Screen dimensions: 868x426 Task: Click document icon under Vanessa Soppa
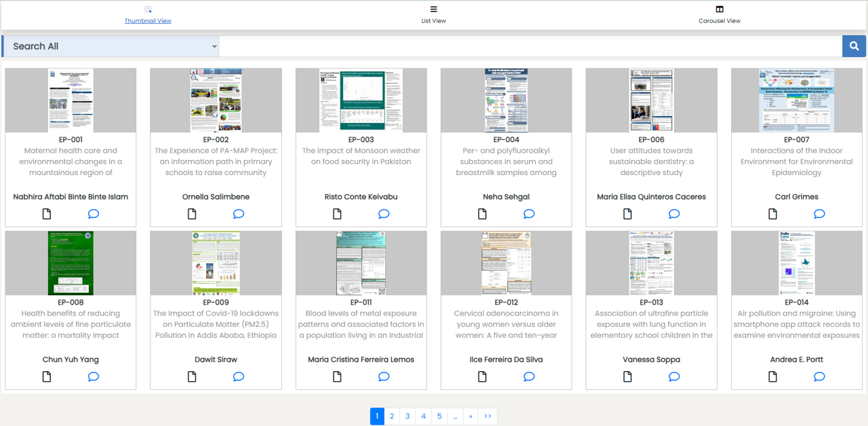point(627,377)
